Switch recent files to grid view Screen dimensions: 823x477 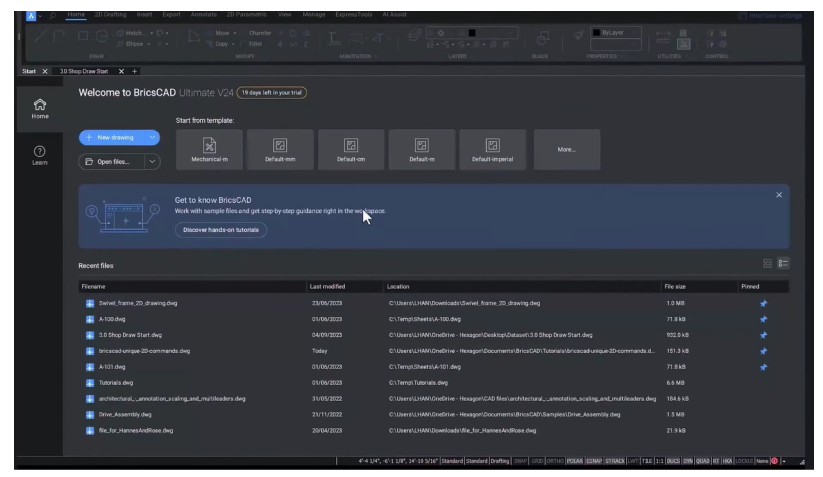[767, 263]
